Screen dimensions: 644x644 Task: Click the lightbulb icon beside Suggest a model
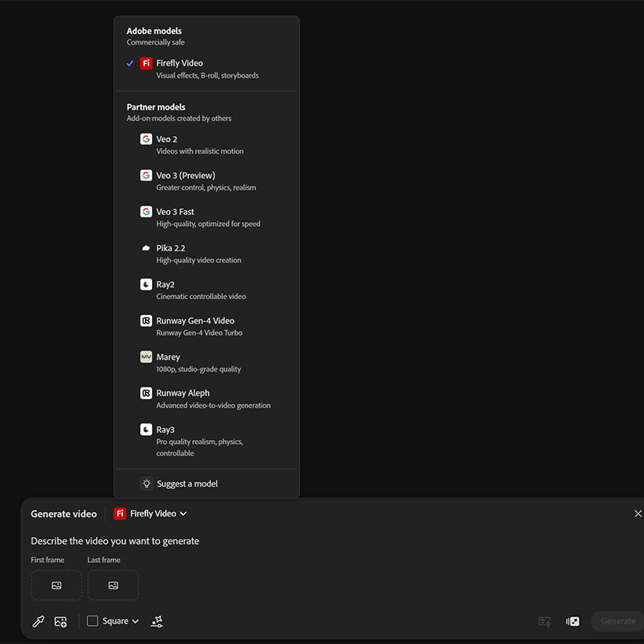[x=146, y=483]
